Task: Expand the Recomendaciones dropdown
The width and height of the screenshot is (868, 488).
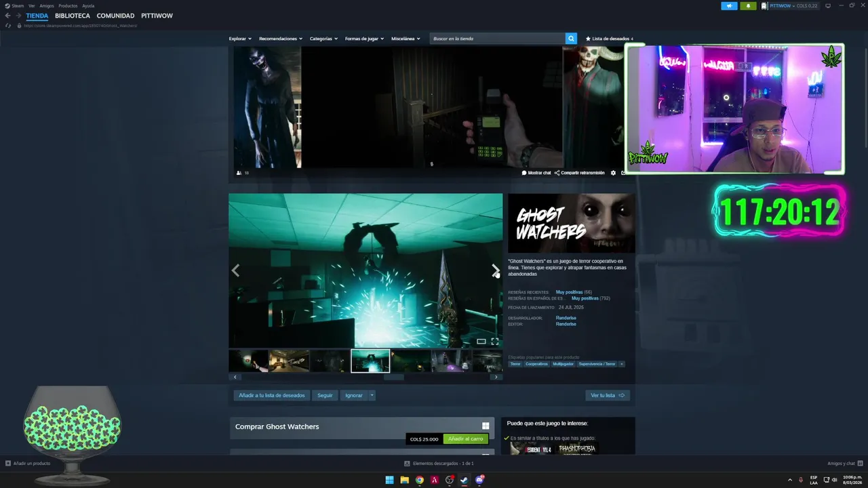Action: tap(281, 39)
